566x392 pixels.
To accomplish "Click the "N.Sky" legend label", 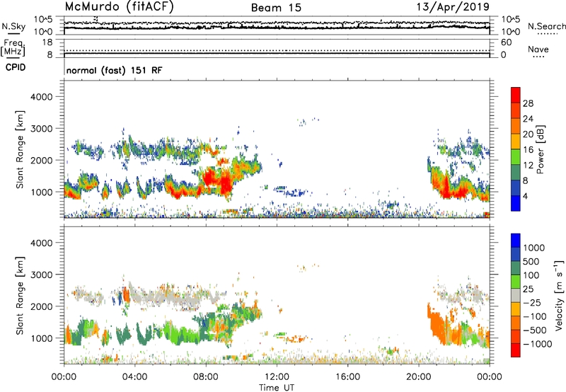I will click(x=13, y=26).
